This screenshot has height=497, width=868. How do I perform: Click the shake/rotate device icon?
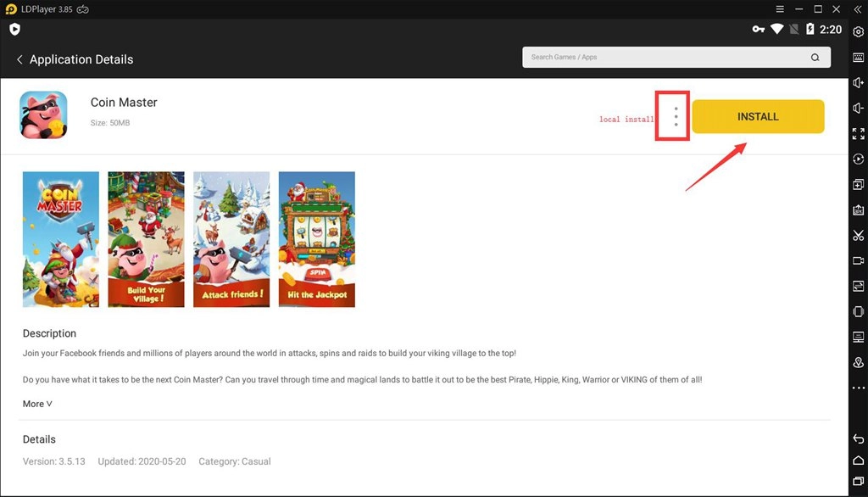point(858,311)
